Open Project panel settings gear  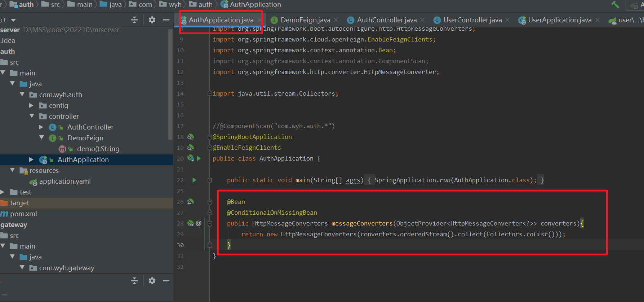point(152,20)
